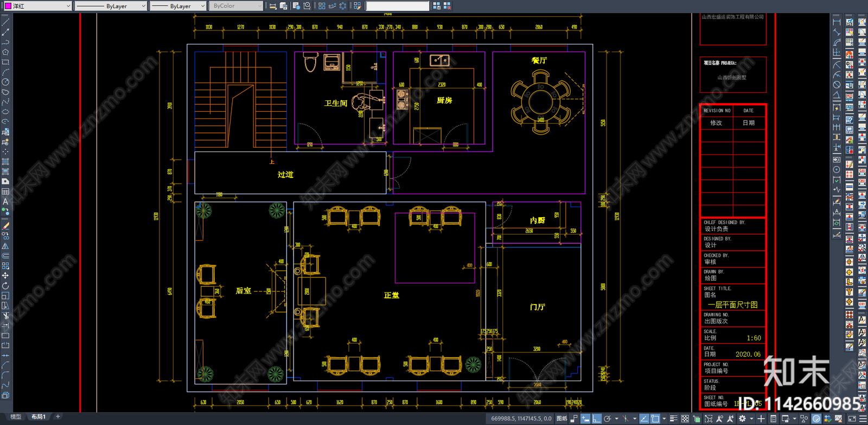Click the 1:60 scale value
The height and width of the screenshot is (425, 868).
(754, 338)
